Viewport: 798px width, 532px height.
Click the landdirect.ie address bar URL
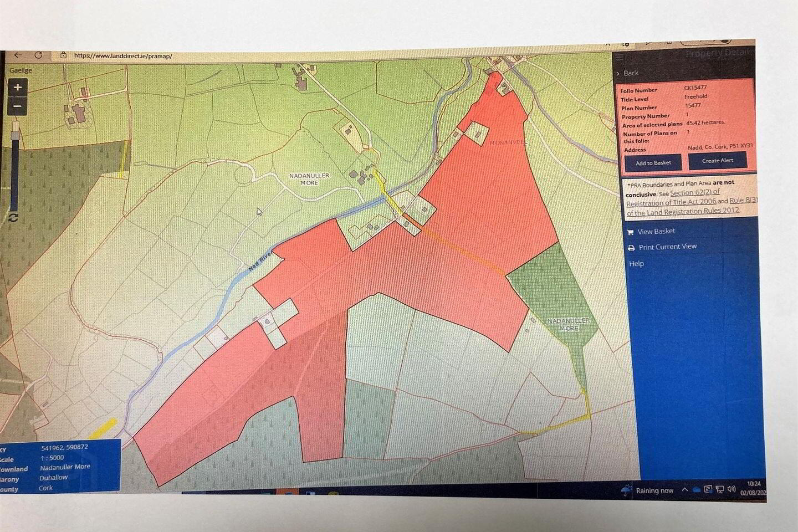122,56
